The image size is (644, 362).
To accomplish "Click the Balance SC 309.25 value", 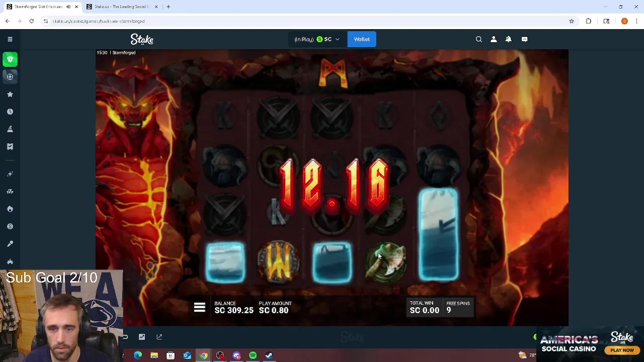I will 234,310.
